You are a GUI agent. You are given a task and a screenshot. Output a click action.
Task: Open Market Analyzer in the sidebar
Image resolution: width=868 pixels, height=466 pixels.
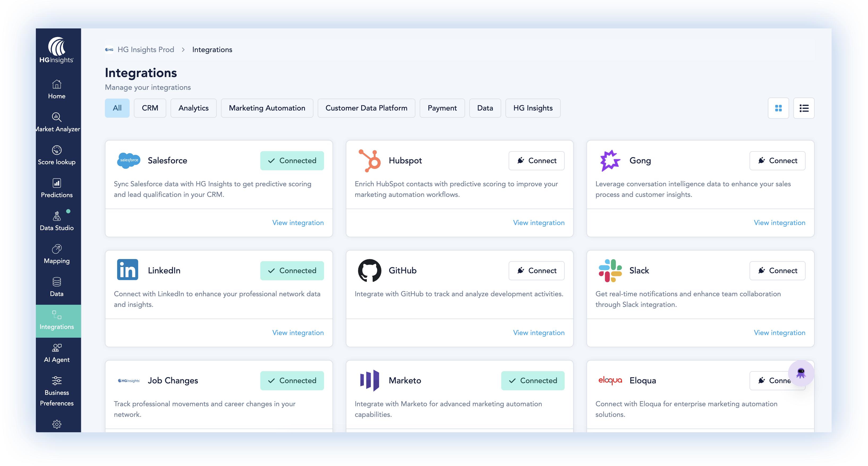(x=57, y=122)
